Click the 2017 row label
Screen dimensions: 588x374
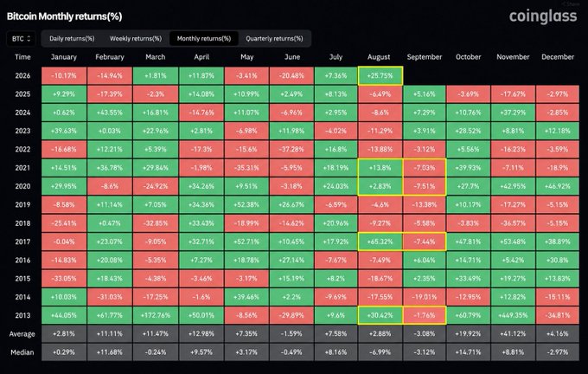pos(22,242)
